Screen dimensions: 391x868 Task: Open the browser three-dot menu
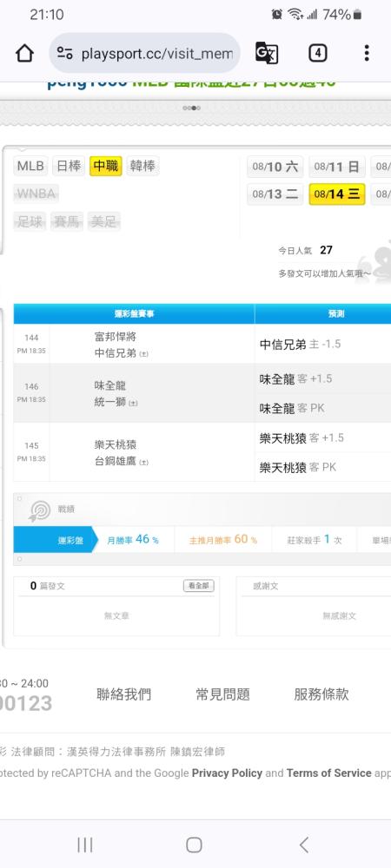coord(366,53)
